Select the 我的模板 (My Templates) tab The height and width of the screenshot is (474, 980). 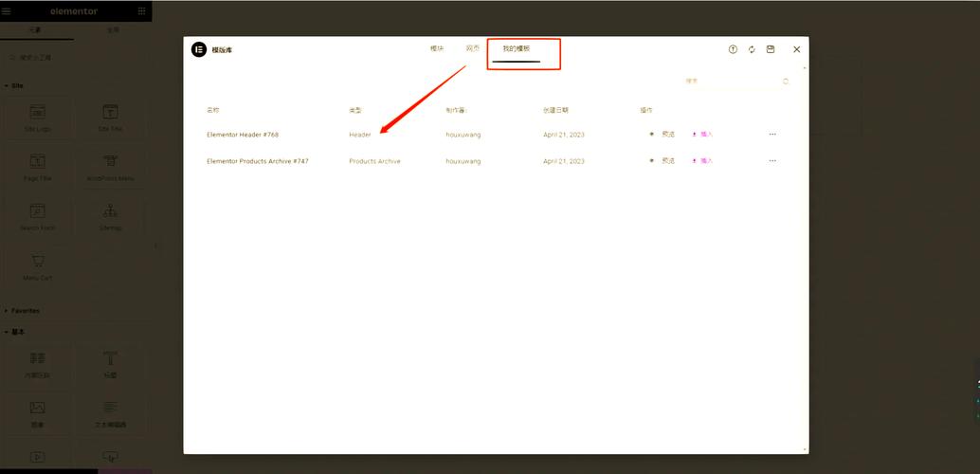click(517, 48)
